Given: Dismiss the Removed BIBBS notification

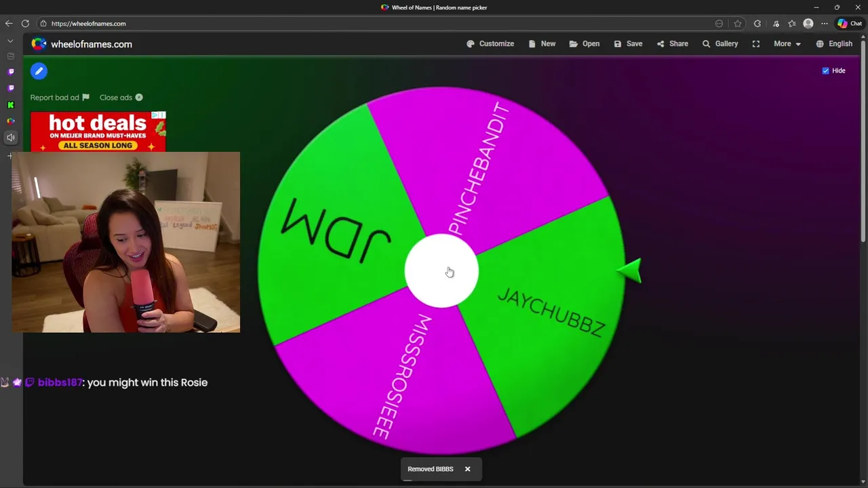Looking at the screenshot, I should point(467,469).
